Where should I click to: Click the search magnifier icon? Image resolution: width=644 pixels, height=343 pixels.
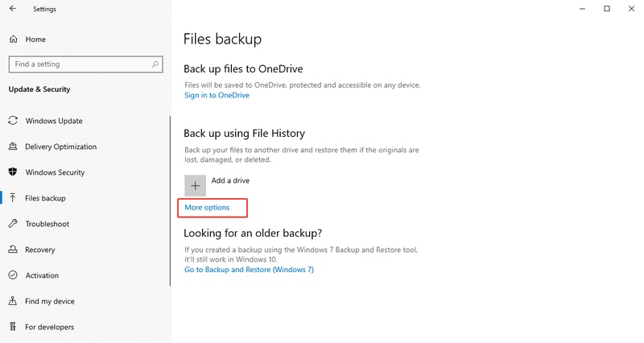click(155, 64)
